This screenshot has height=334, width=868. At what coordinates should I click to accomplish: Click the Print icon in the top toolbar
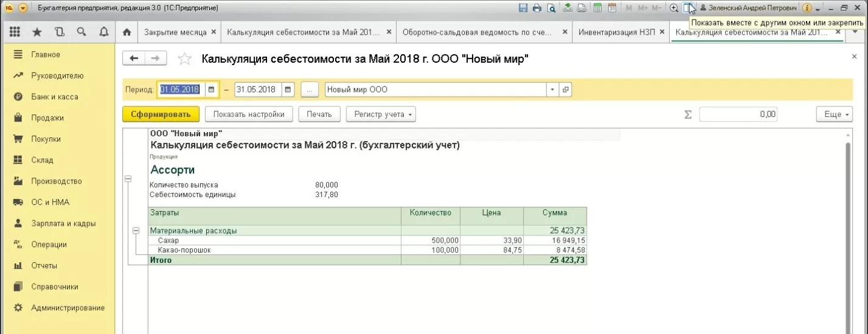[537, 8]
